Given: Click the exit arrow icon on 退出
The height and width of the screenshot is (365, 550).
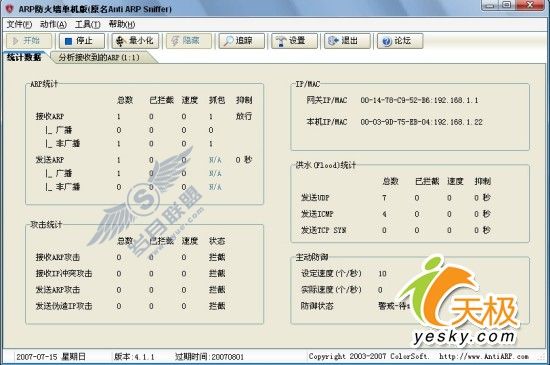Looking at the screenshot, I should pos(333,41).
